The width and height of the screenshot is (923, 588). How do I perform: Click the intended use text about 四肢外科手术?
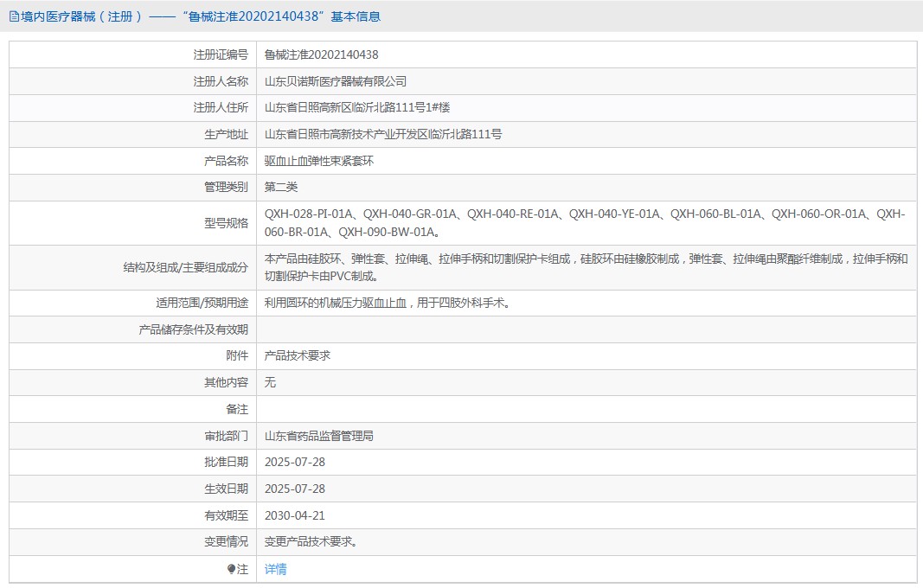point(387,304)
